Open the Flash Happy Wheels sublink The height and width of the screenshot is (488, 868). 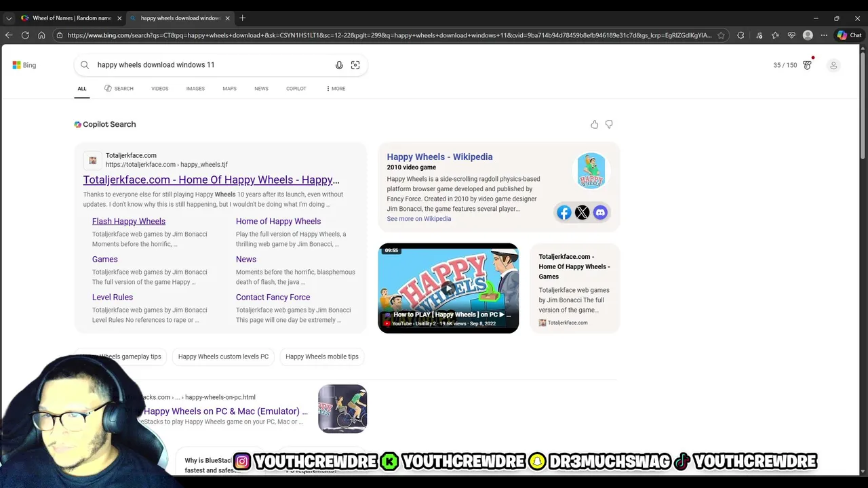(x=129, y=221)
